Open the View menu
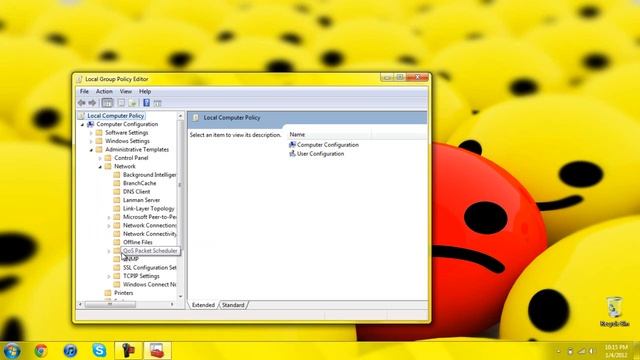 (126, 91)
